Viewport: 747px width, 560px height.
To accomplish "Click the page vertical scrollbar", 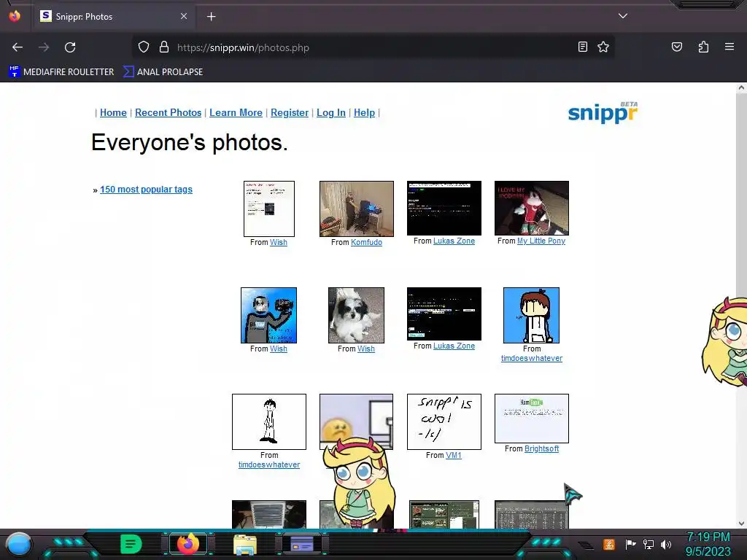I will (x=741, y=305).
